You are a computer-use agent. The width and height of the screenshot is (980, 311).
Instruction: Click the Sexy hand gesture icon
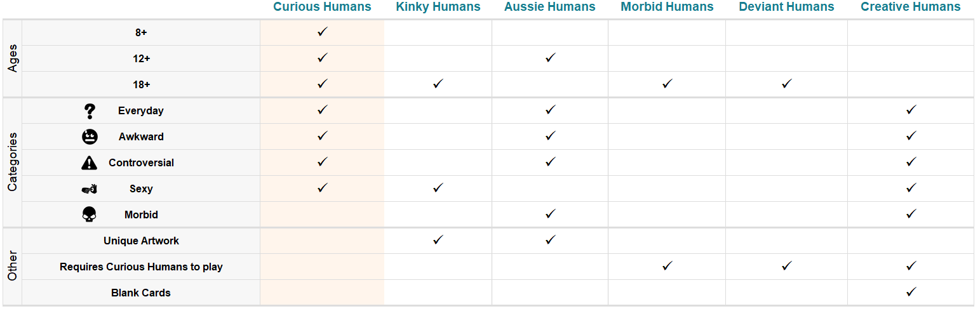(x=90, y=189)
